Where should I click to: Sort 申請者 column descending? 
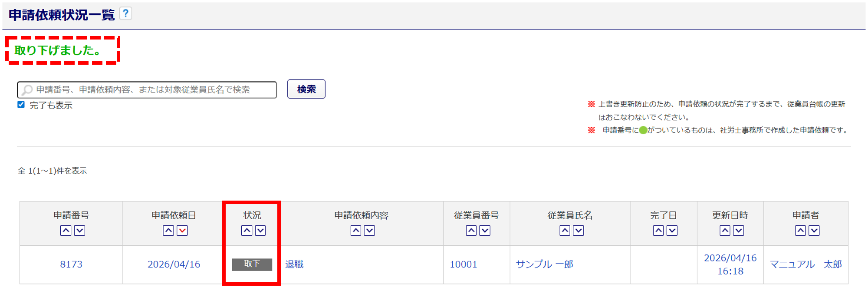pyautogui.click(x=814, y=231)
